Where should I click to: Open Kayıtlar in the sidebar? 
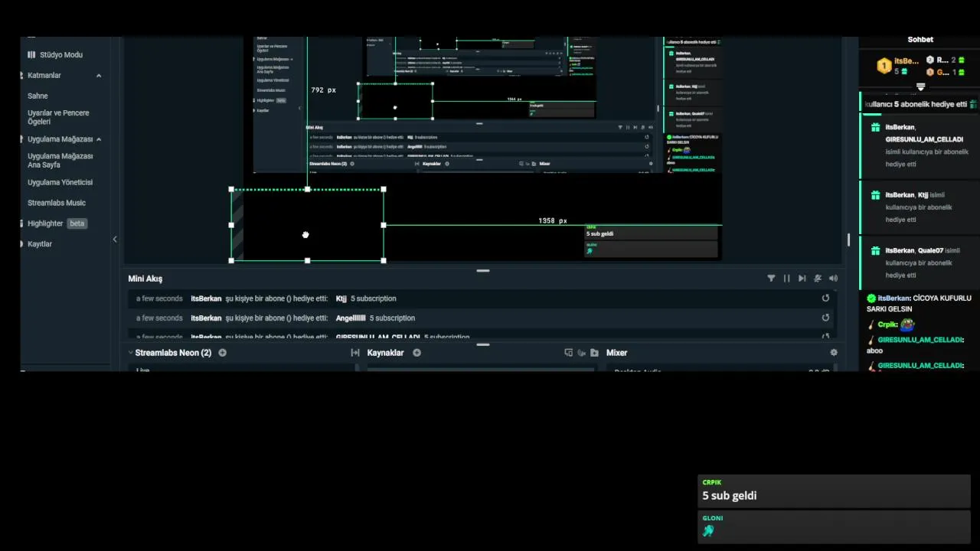point(40,244)
